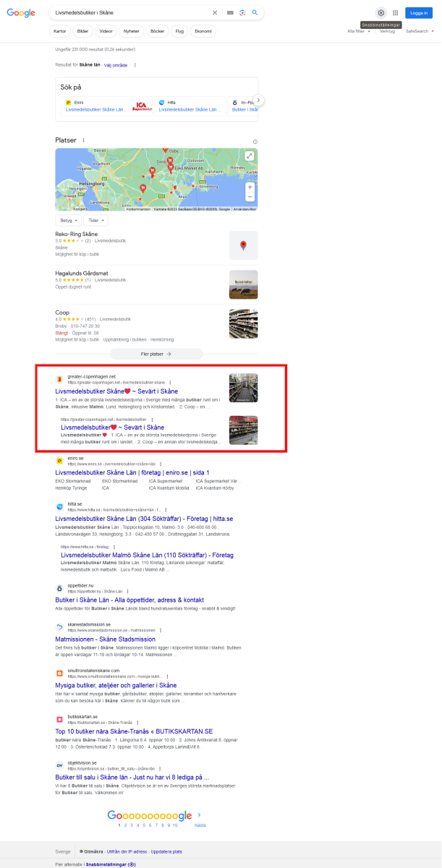The image size is (442, 868).
Task: Click the magnifying glass search icon
Action: pyautogui.click(x=255, y=12)
